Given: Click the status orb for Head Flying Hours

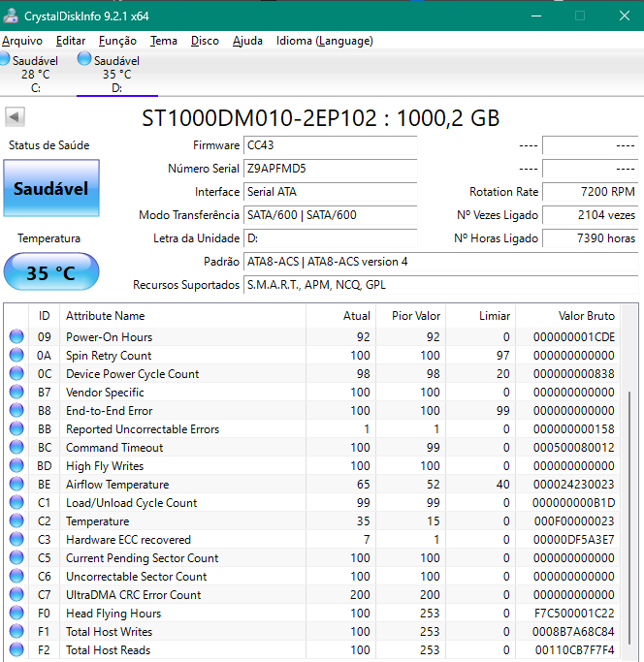Looking at the screenshot, I should pos(16,613).
